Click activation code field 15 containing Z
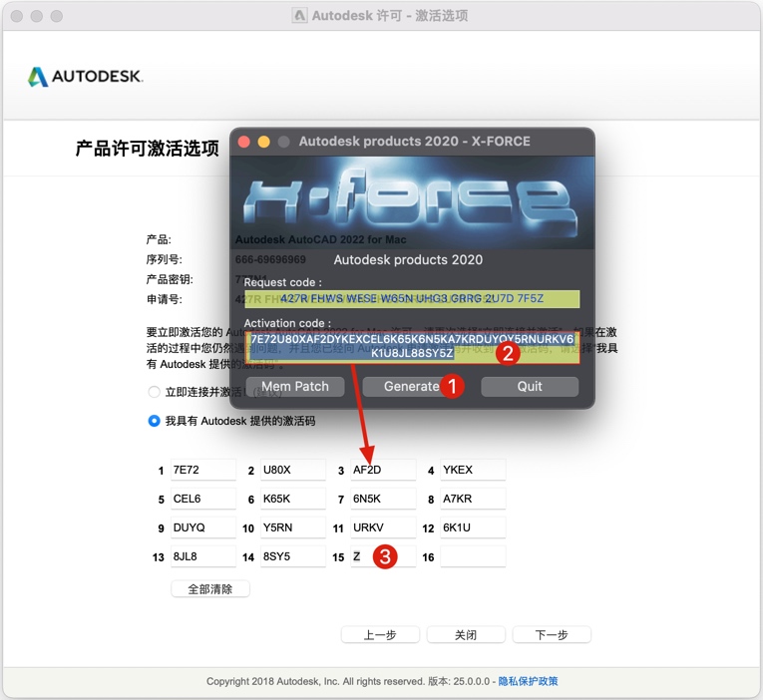763x700 pixels. [383, 556]
